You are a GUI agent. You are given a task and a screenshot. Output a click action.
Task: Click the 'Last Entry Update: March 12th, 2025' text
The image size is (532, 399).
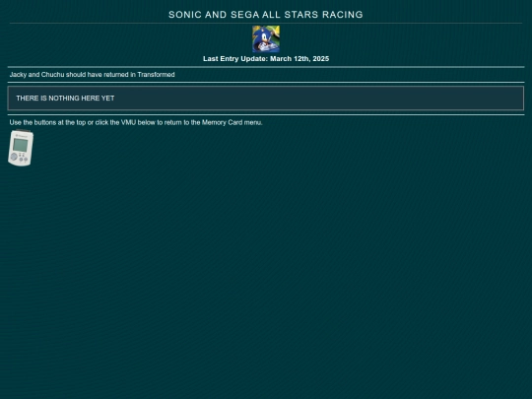(x=266, y=59)
